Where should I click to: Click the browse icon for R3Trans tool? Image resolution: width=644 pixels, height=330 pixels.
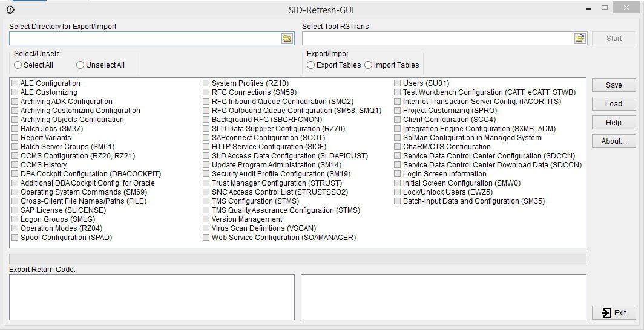coord(580,39)
